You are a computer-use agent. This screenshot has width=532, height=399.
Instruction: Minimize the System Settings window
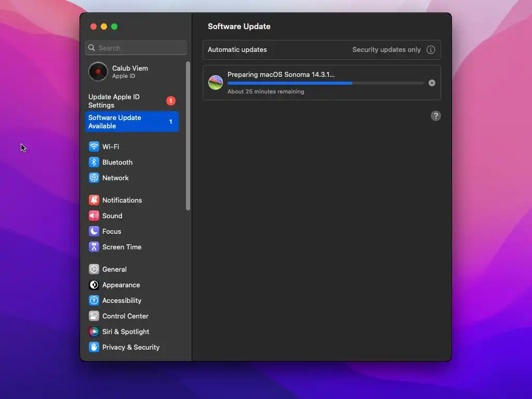tap(104, 26)
